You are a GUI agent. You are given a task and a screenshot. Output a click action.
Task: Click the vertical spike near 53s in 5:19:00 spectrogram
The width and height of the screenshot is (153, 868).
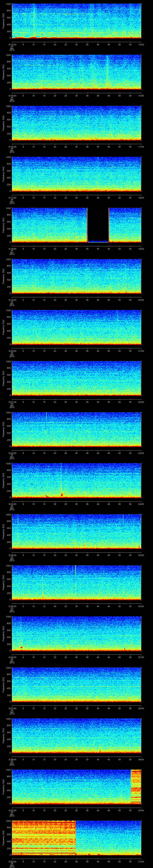pyautogui.click(x=126, y=279)
